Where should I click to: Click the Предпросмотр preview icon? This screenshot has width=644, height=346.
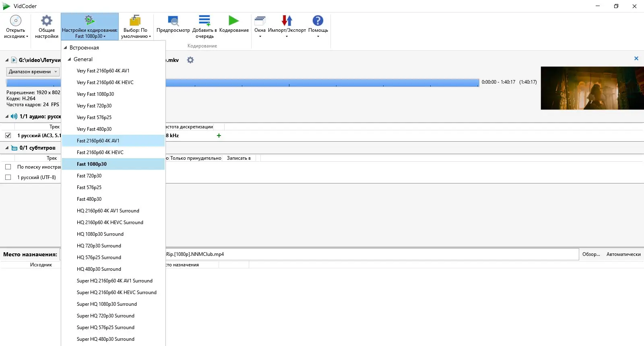click(173, 21)
